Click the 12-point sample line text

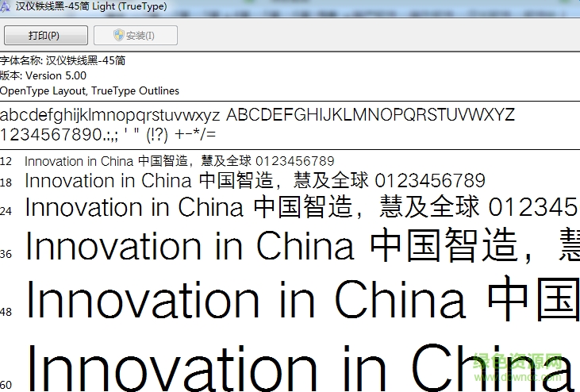[179, 161]
